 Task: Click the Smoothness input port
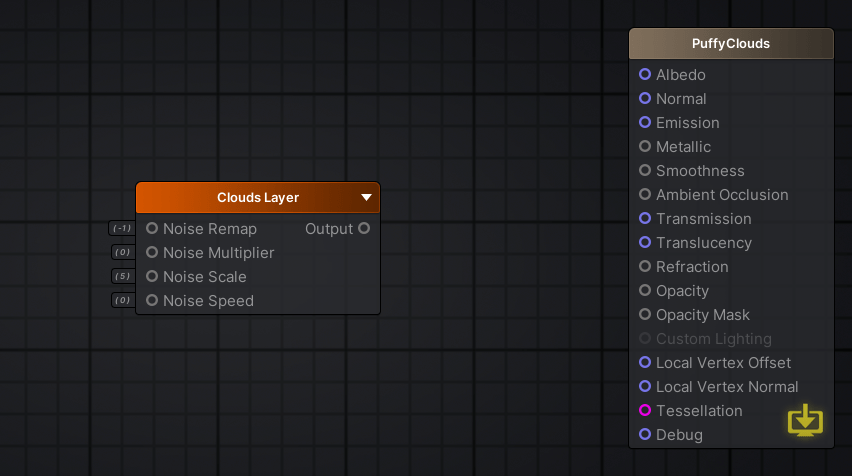click(x=645, y=171)
